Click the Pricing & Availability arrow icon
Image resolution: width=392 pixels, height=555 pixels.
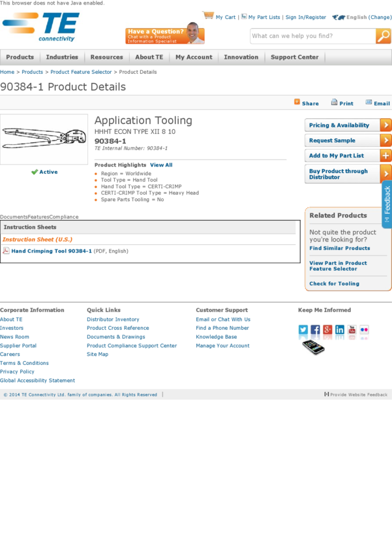(x=385, y=125)
